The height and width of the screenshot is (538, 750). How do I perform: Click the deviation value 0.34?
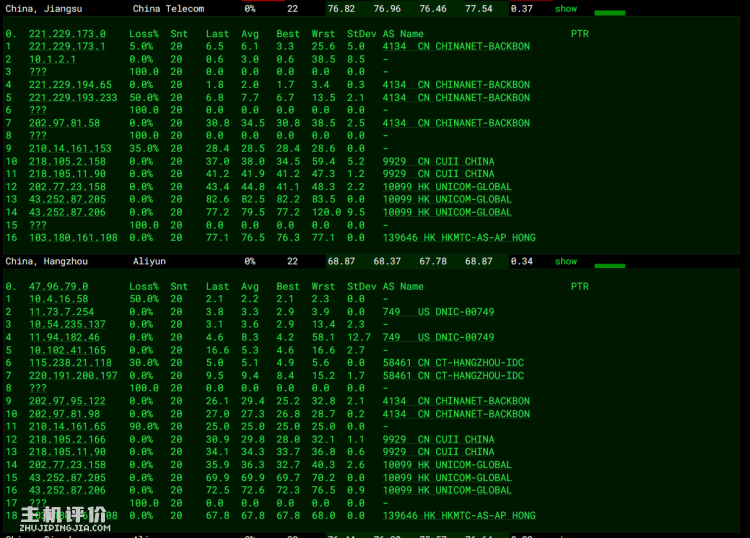pos(521,262)
